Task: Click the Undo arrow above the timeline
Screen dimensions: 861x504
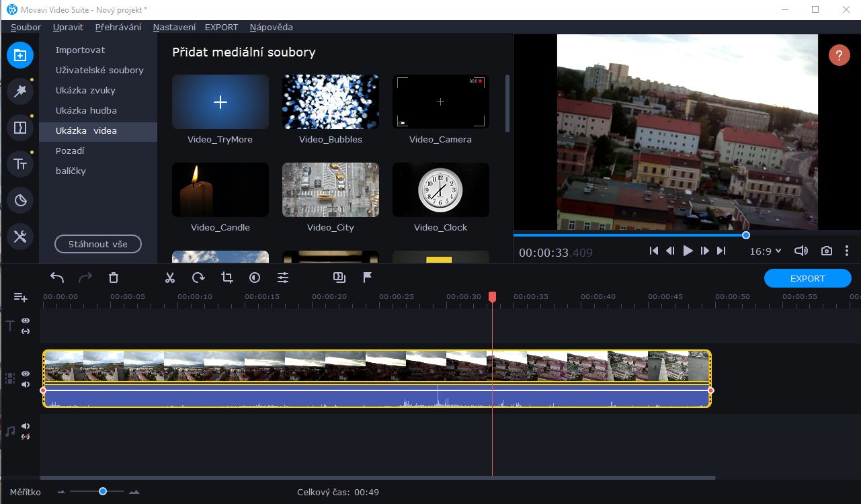Action: tap(57, 277)
